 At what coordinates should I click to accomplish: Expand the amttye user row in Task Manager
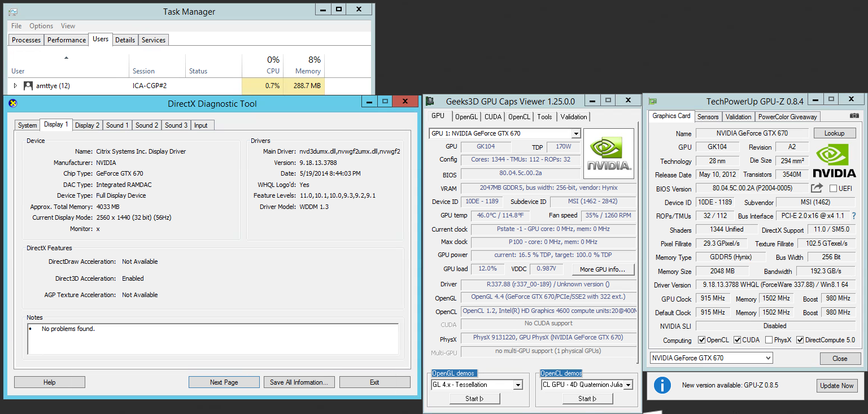(x=15, y=86)
